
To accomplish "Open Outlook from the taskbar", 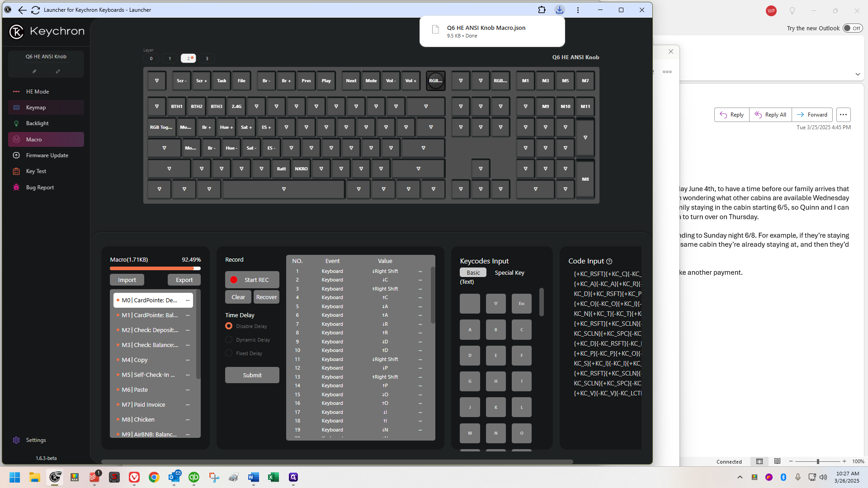I will 174,477.
